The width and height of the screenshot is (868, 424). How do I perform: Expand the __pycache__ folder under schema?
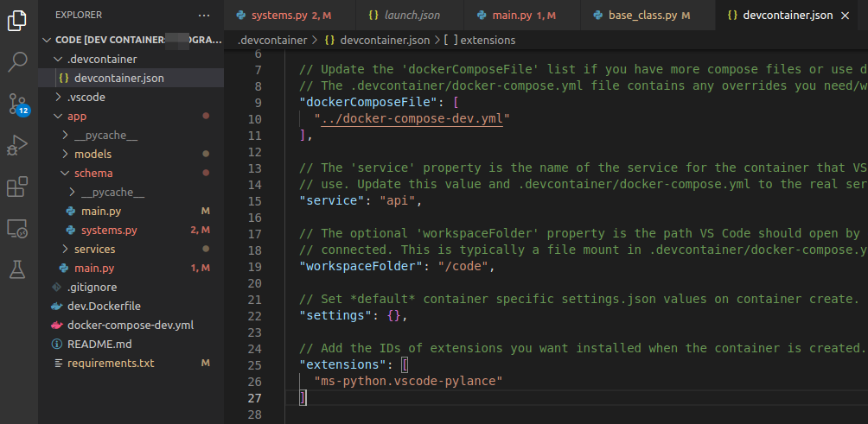tap(72, 193)
